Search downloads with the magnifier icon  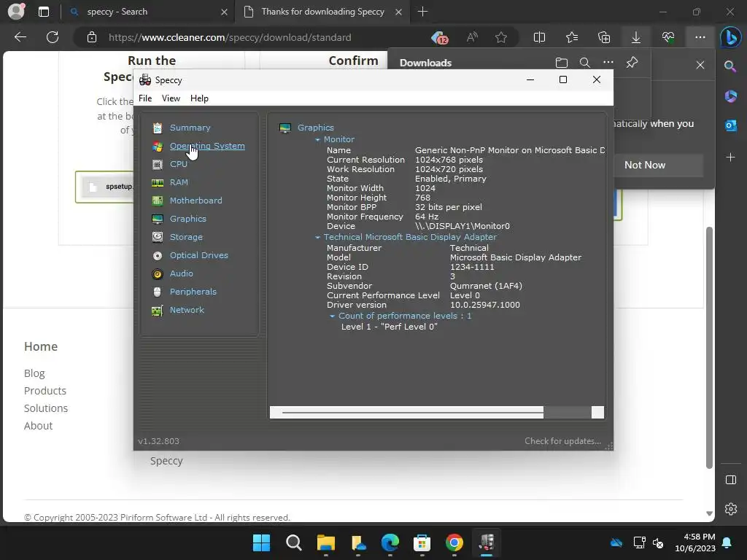pyautogui.click(x=585, y=63)
